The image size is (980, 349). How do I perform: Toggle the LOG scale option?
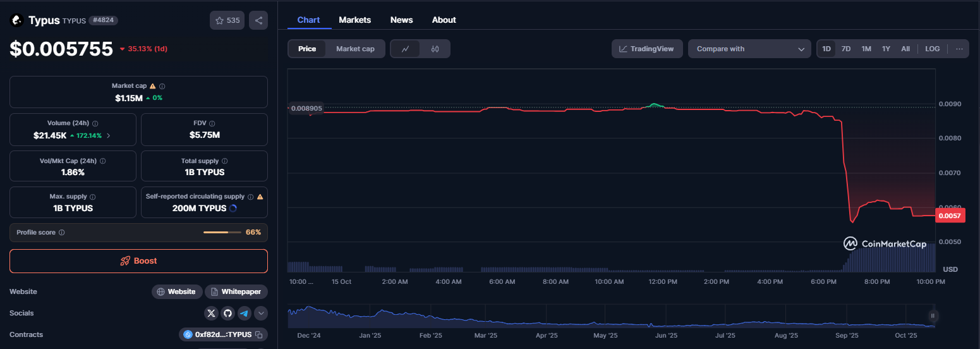point(932,49)
